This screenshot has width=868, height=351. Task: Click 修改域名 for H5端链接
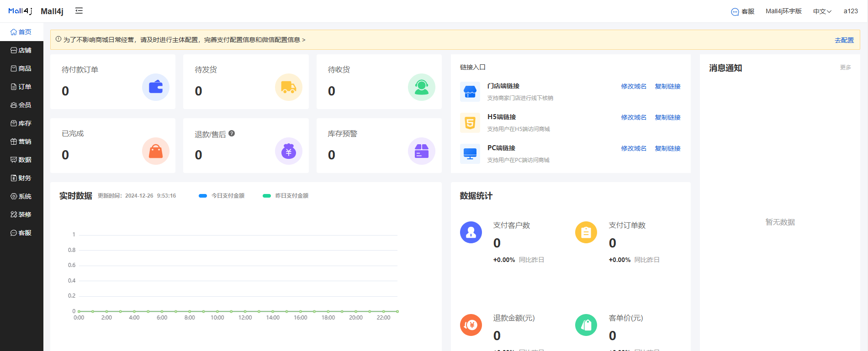coord(634,117)
